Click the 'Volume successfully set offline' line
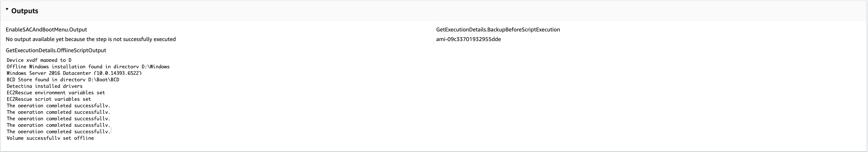This screenshot has height=152, width=868. (50, 138)
